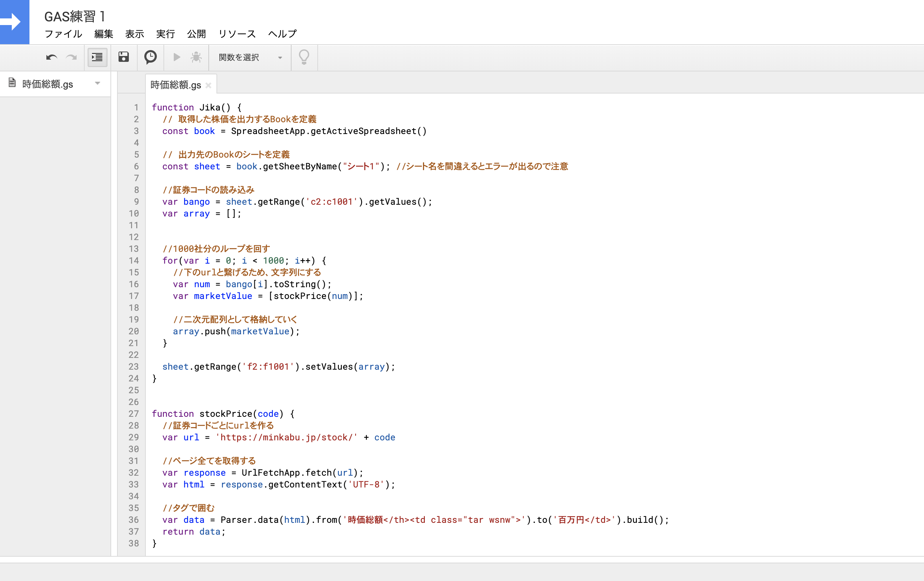Open current project's triggers clock icon
924x581 pixels.
pos(151,57)
